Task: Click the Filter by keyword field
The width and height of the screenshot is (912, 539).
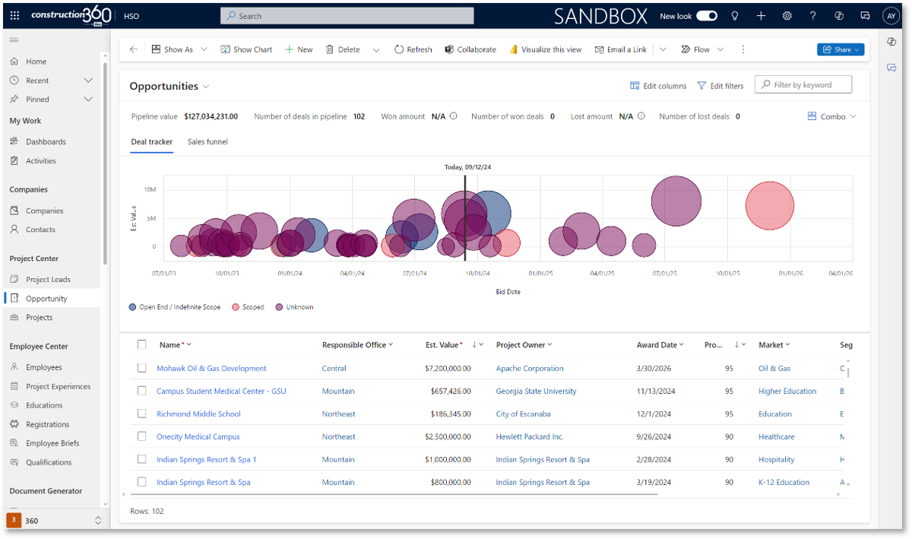Action: (x=803, y=85)
